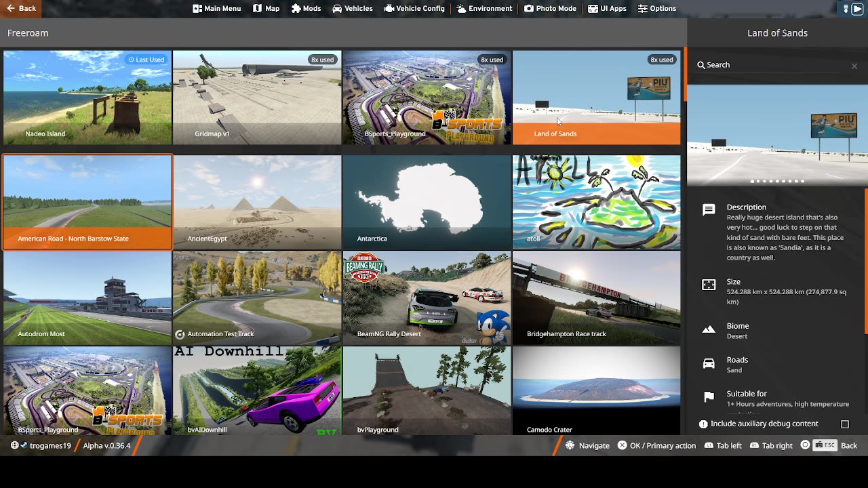Open the Mods menu
This screenshot has height=488, width=868.
point(307,8)
